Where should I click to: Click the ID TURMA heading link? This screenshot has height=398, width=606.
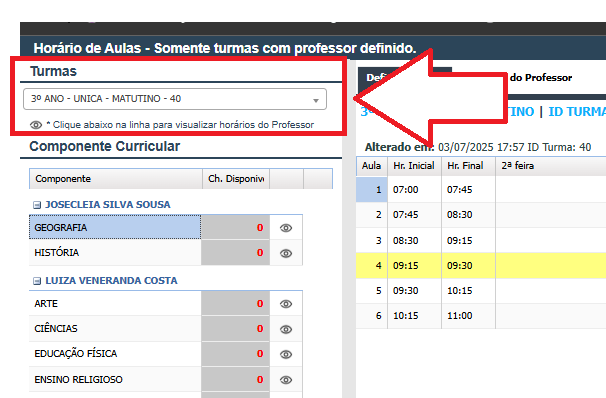pos(577,112)
